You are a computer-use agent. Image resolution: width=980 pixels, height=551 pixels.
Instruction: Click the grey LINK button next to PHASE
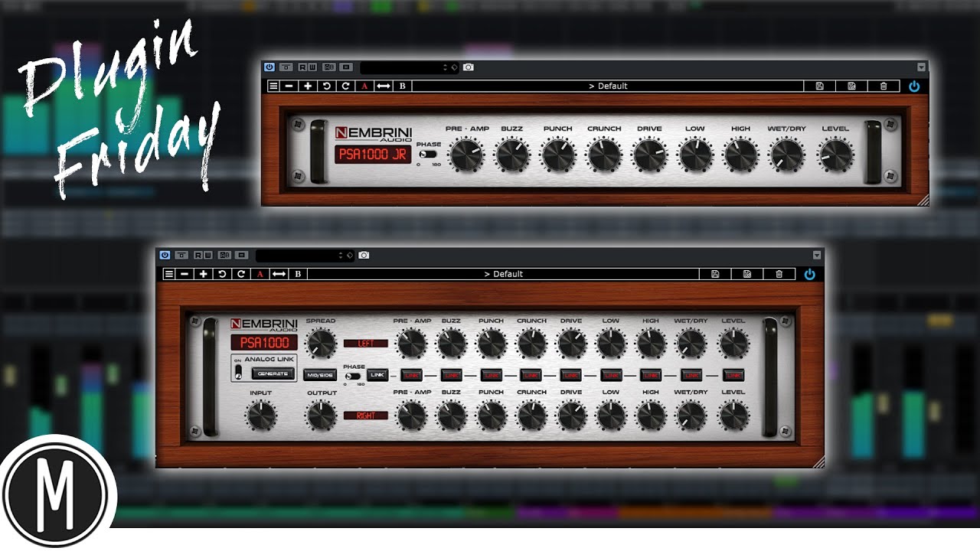coord(377,375)
